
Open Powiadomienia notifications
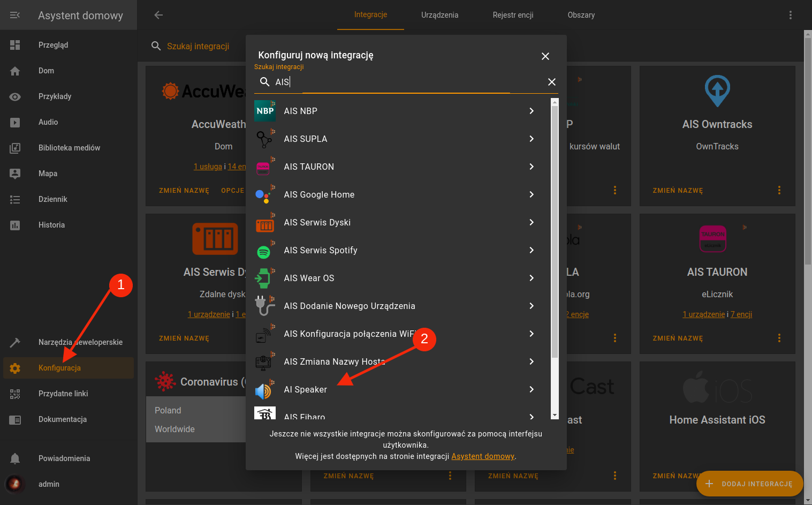tap(69, 458)
